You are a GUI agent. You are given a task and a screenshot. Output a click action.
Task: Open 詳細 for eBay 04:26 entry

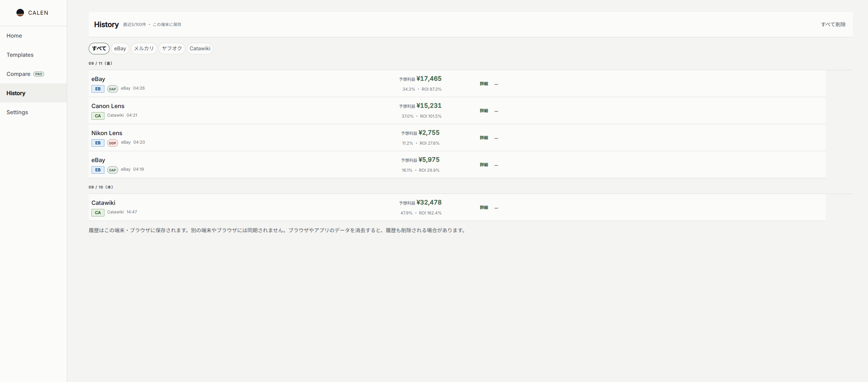[x=484, y=84]
